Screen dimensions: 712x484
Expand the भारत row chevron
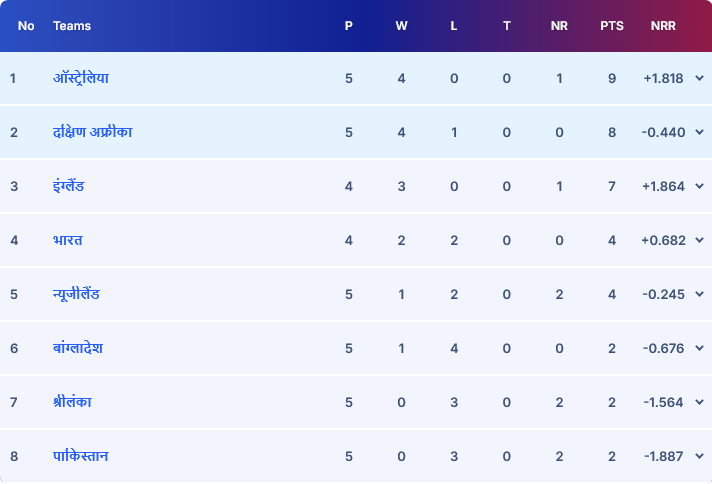[x=699, y=240]
